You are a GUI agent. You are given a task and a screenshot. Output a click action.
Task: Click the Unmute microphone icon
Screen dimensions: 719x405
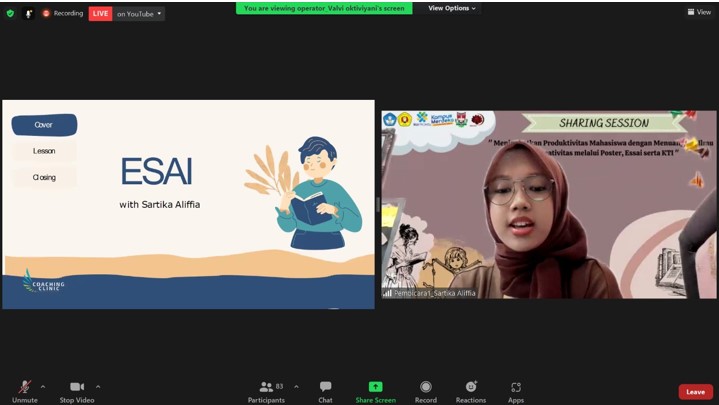25,387
